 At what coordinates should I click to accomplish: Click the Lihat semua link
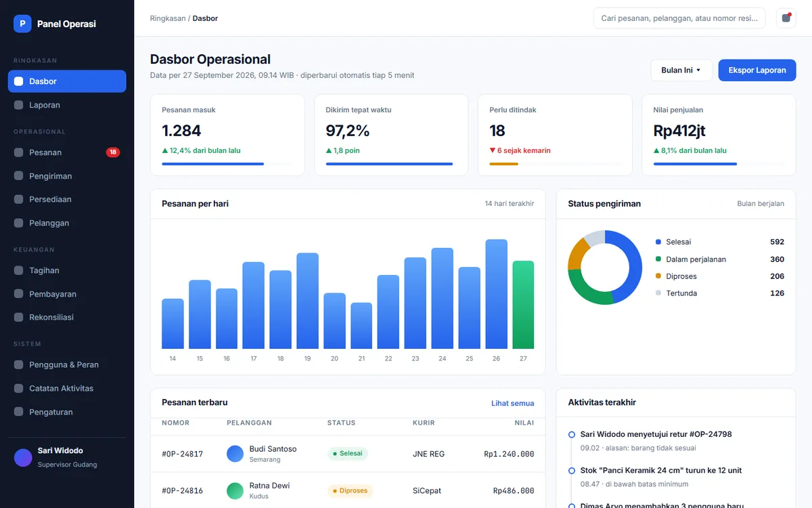(x=512, y=403)
